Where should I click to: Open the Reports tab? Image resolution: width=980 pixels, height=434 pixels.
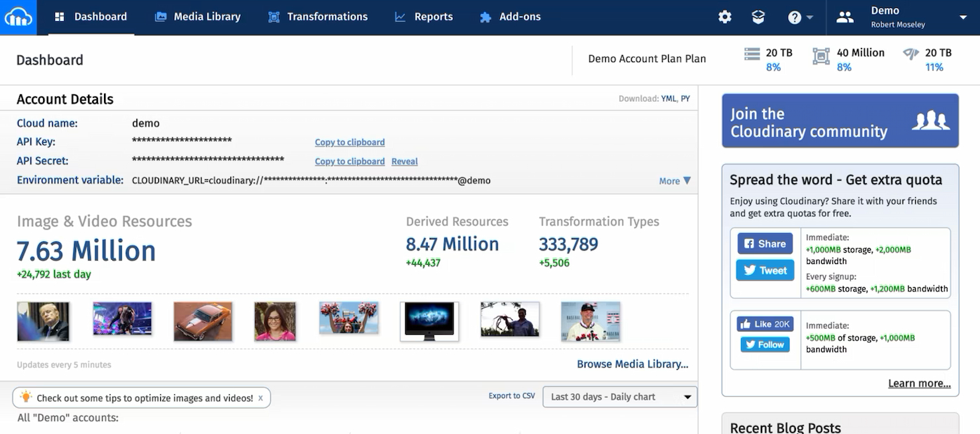point(423,17)
